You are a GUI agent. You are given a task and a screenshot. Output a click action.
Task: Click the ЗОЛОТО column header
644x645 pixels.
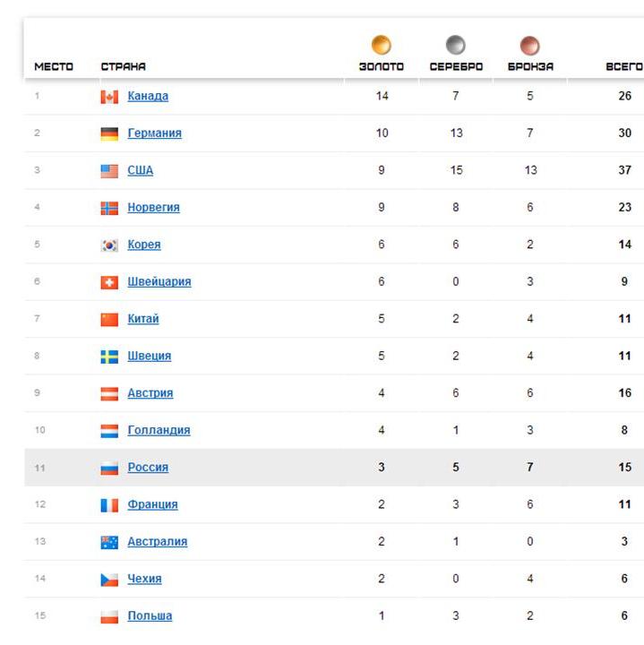382,66
